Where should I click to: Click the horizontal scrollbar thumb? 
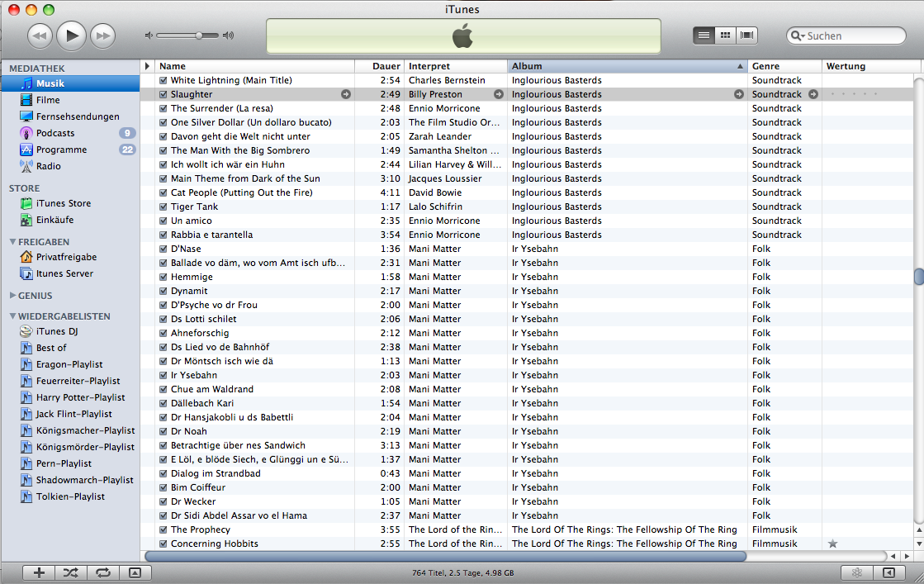(446, 556)
